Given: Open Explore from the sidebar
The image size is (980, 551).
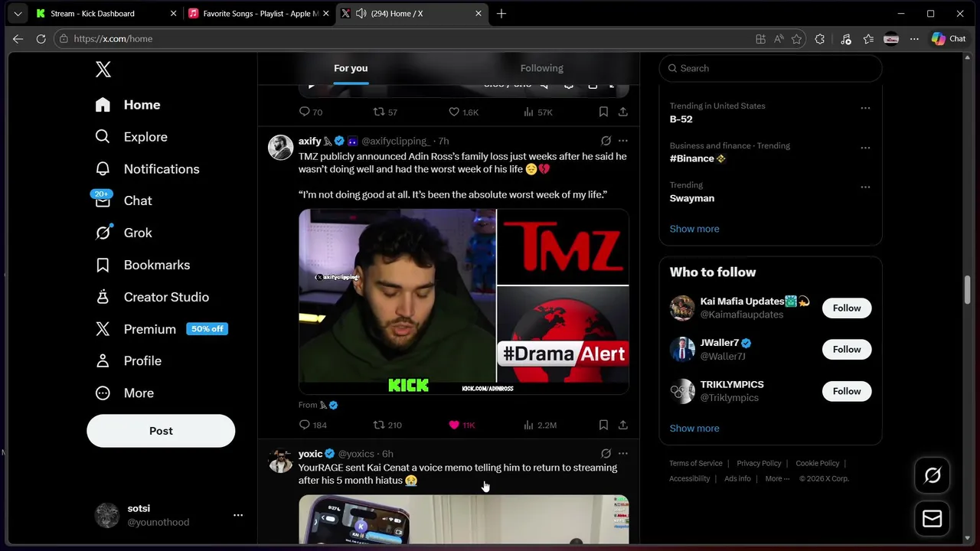Looking at the screenshot, I should [131, 137].
